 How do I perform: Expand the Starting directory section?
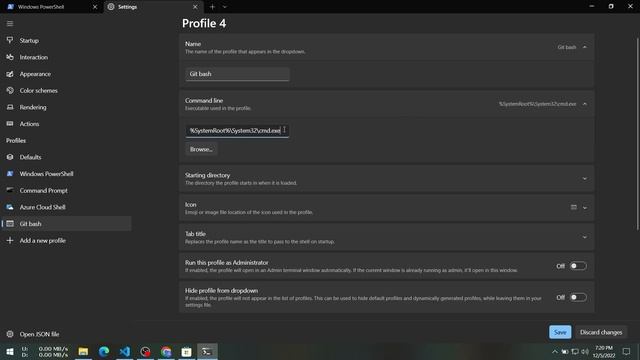(584, 179)
